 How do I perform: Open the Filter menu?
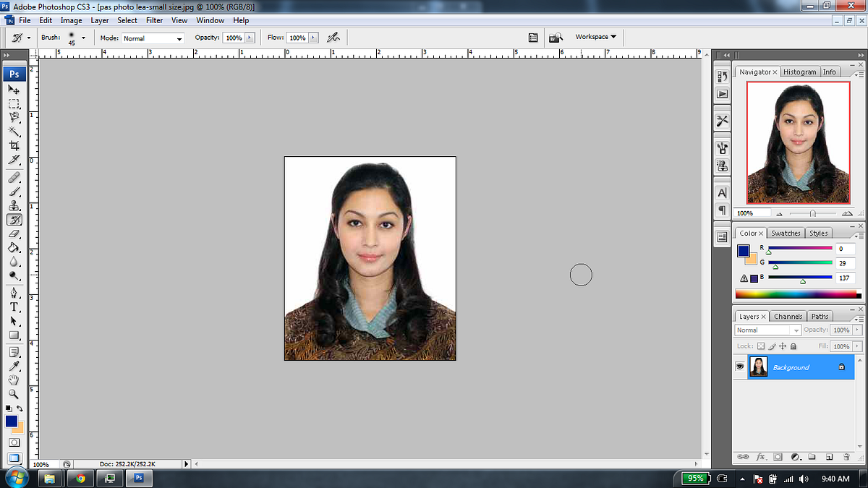[x=154, y=20]
